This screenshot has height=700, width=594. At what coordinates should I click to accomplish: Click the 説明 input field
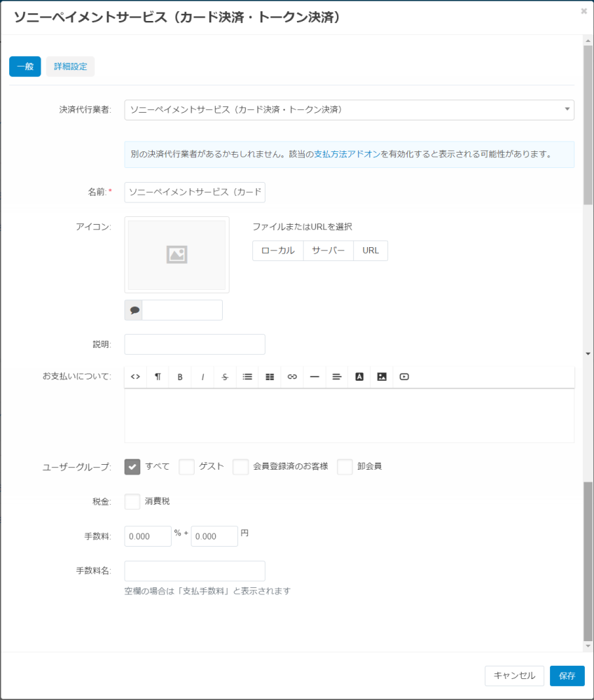pyautogui.click(x=195, y=344)
